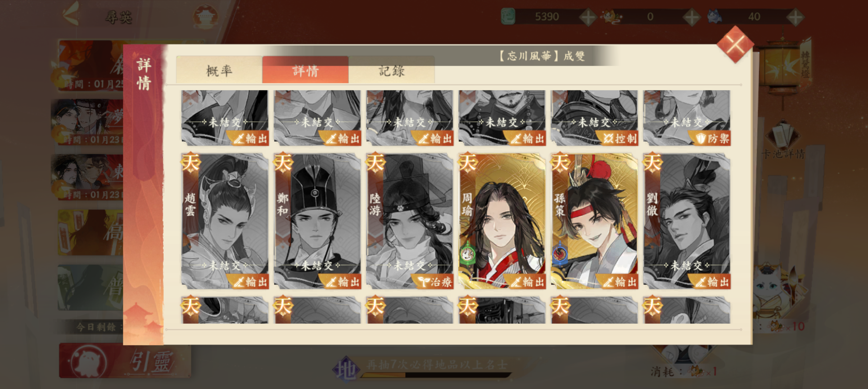The height and width of the screenshot is (389, 868).
Task: Select the 詳情 tab
Action: 306,70
